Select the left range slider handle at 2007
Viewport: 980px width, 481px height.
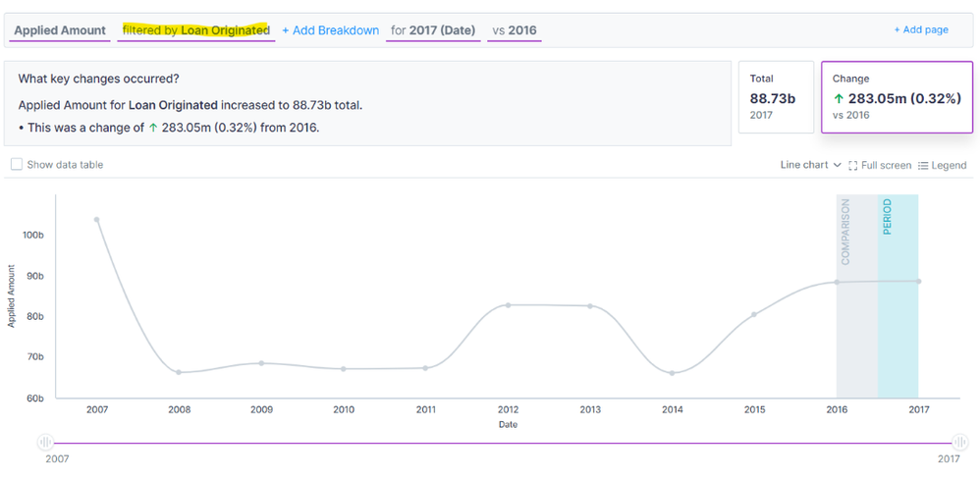click(45, 443)
